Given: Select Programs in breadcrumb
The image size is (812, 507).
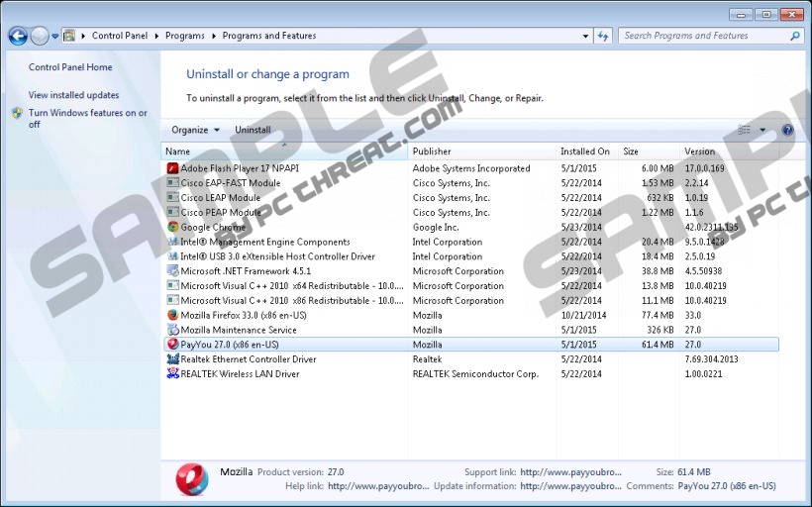Looking at the screenshot, I should [x=185, y=36].
